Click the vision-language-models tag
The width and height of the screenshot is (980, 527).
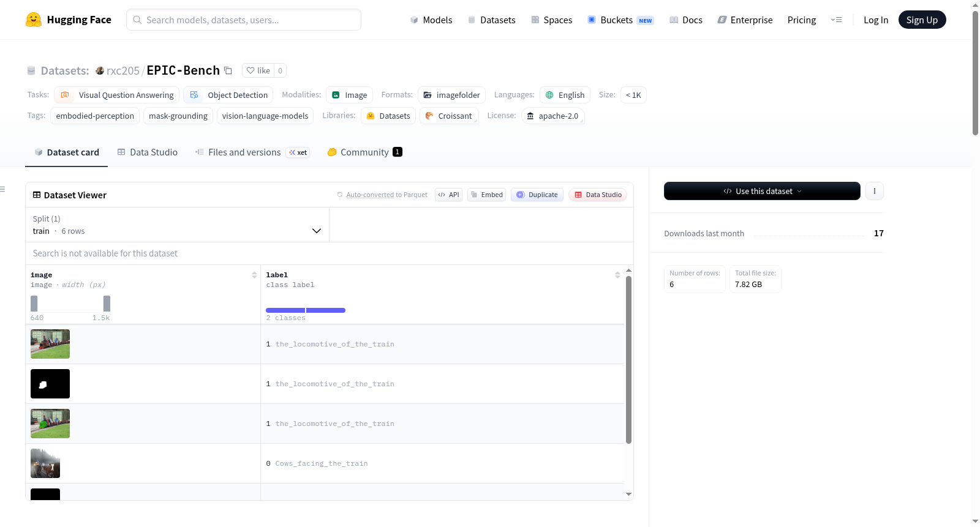pos(265,116)
